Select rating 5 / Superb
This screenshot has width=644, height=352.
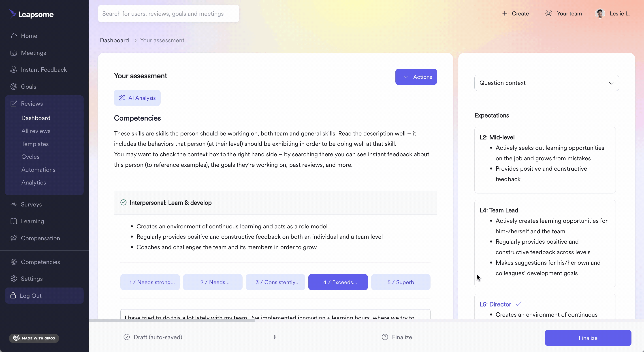pos(401,282)
